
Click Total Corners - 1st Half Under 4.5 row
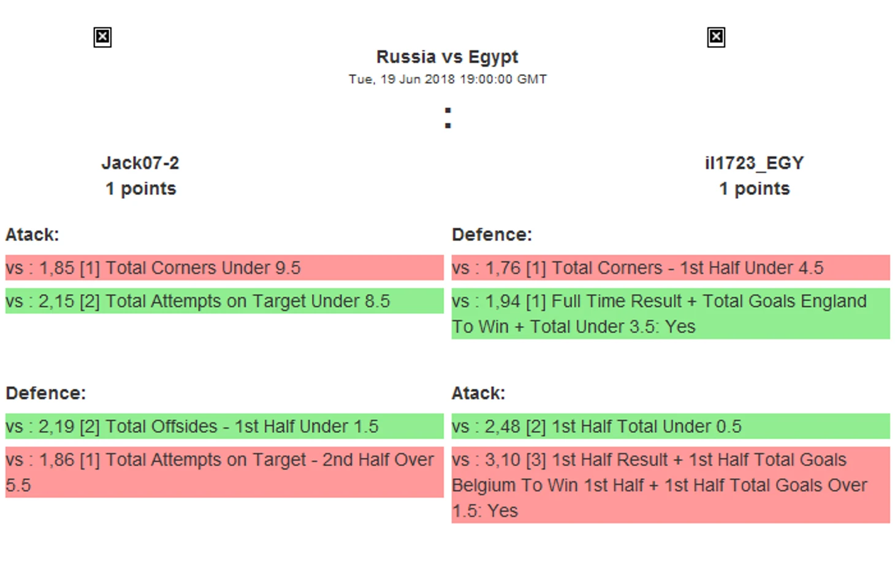coord(670,268)
